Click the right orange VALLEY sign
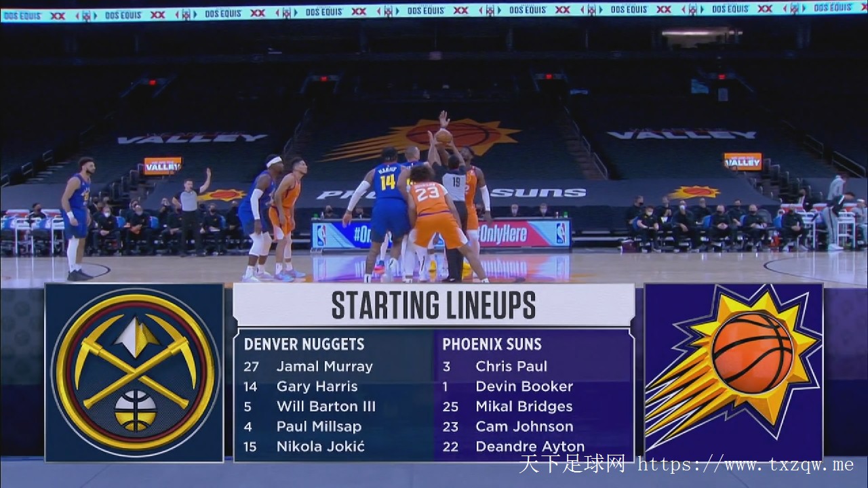Viewport: 868px width, 488px height. pos(743,161)
